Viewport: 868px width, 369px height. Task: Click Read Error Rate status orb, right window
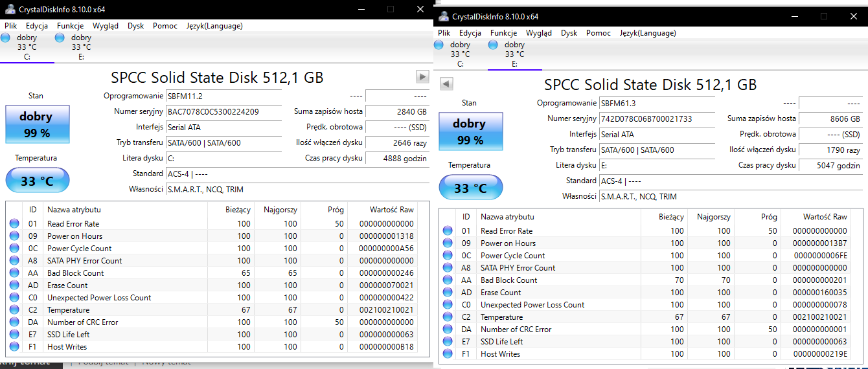[448, 231]
